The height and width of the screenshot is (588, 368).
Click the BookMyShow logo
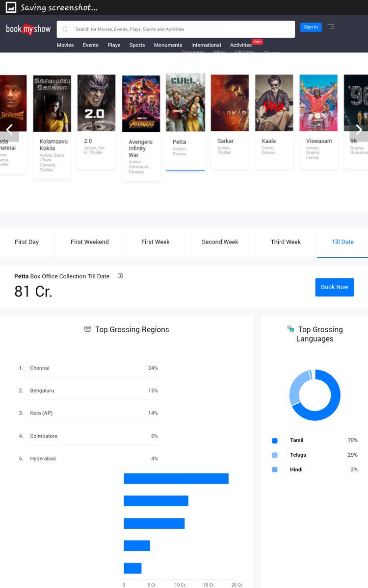coord(28,29)
